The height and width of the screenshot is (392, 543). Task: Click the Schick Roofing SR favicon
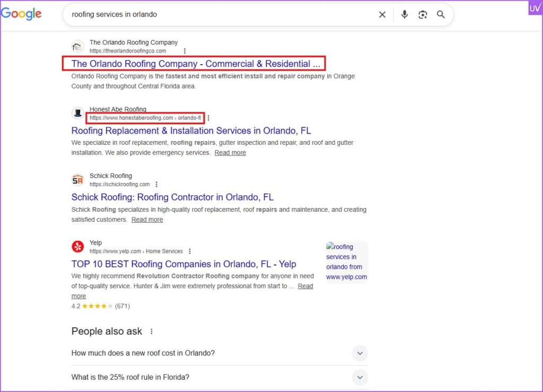pyautogui.click(x=78, y=180)
